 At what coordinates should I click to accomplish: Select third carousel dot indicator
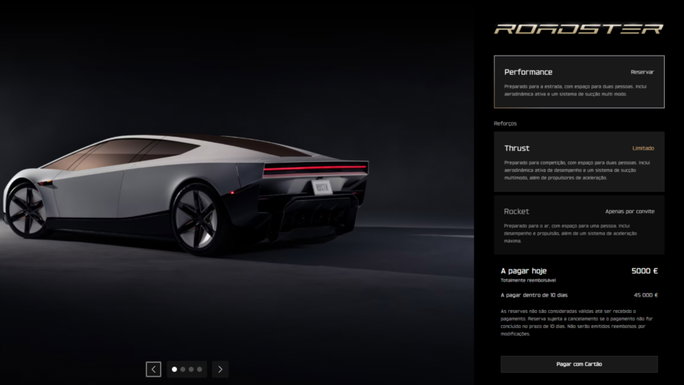click(191, 369)
